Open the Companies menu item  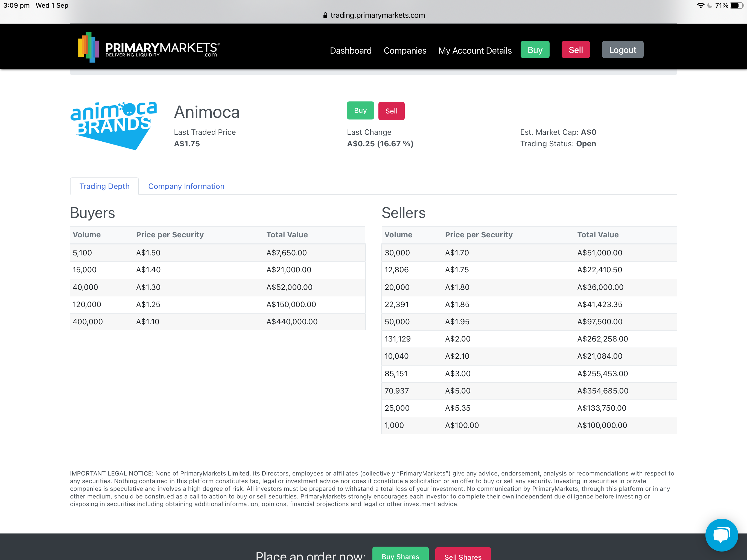[x=405, y=50]
